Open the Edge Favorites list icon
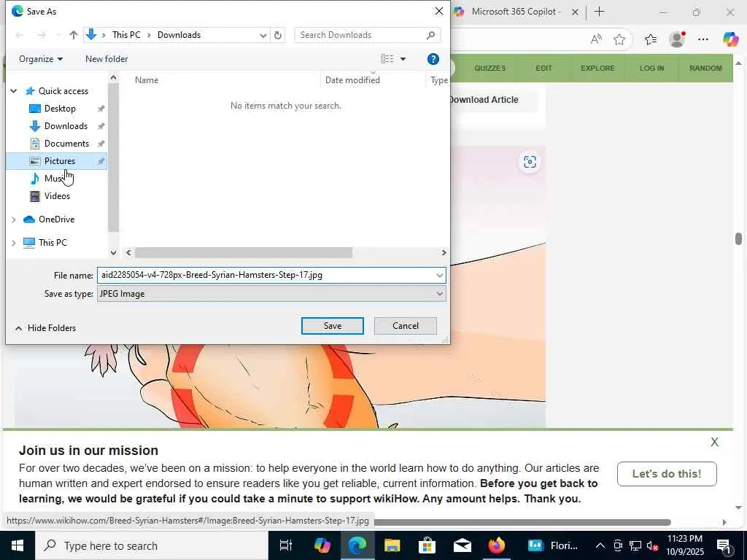 [650, 39]
